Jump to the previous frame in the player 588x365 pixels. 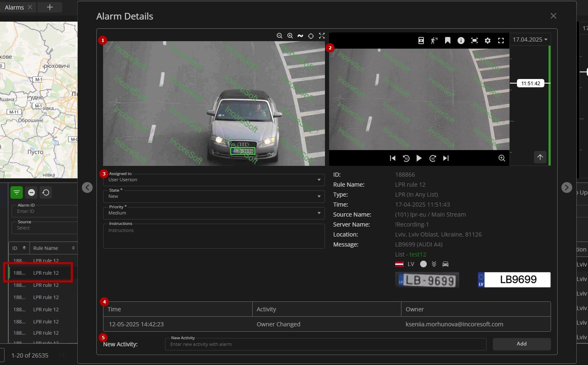click(393, 158)
